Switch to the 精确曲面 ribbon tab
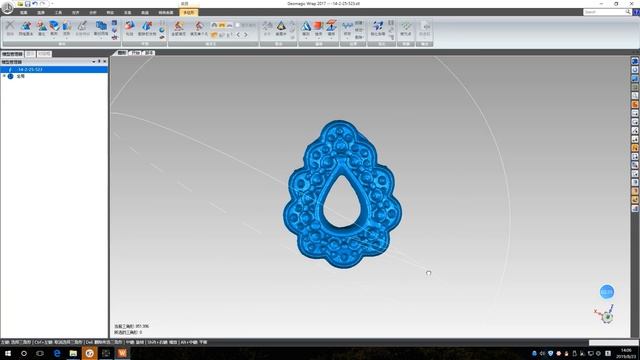This screenshot has width=640, height=360. [166, 13]
